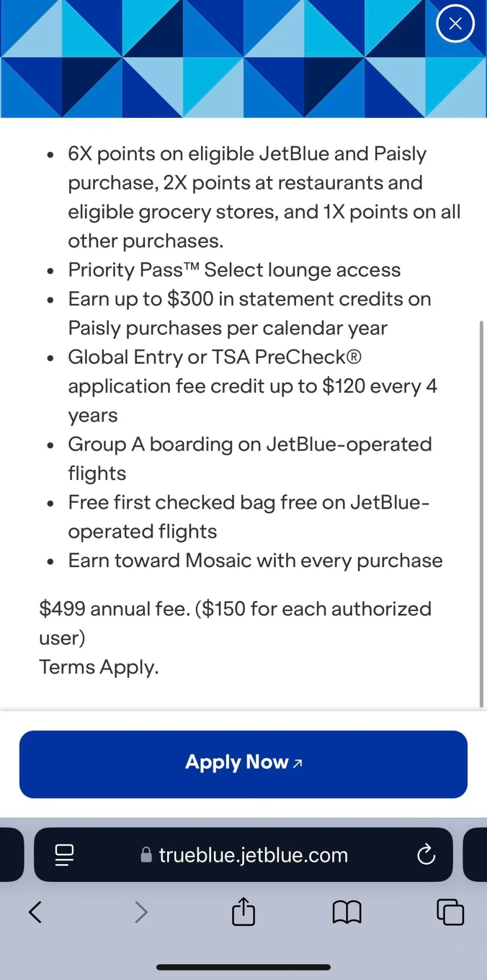
Task: Tap the next tab edge on right
Action: [475, 855]
